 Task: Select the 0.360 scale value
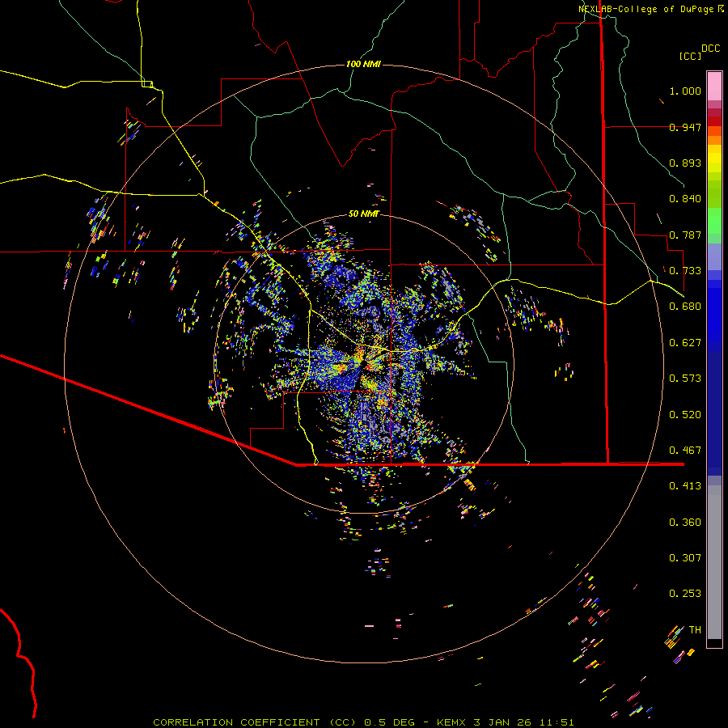point(685,523)
